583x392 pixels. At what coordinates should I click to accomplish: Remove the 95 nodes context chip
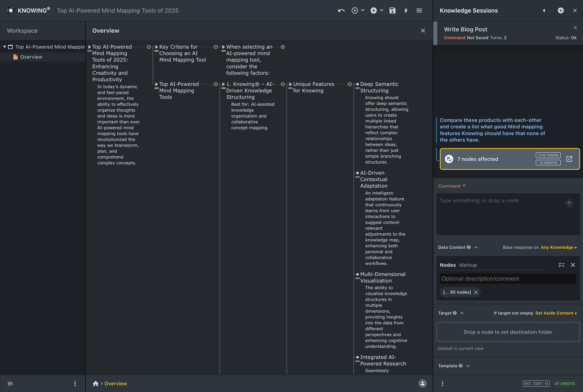(476, 292)
